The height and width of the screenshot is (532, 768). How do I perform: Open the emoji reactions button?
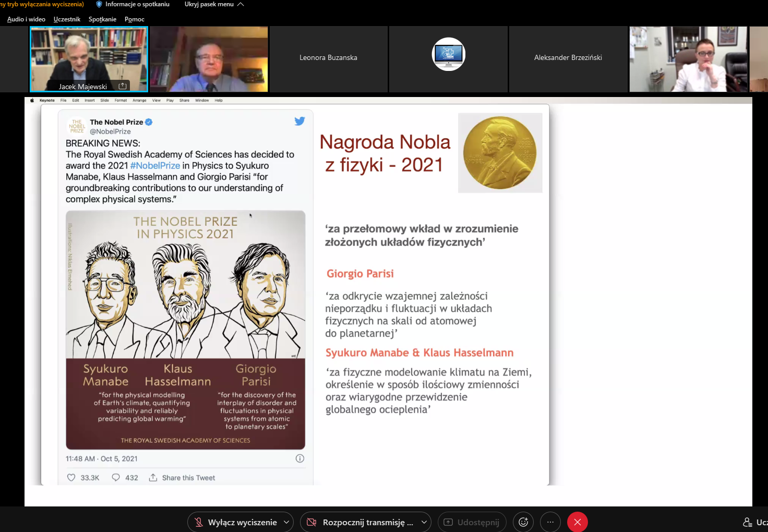523,522
